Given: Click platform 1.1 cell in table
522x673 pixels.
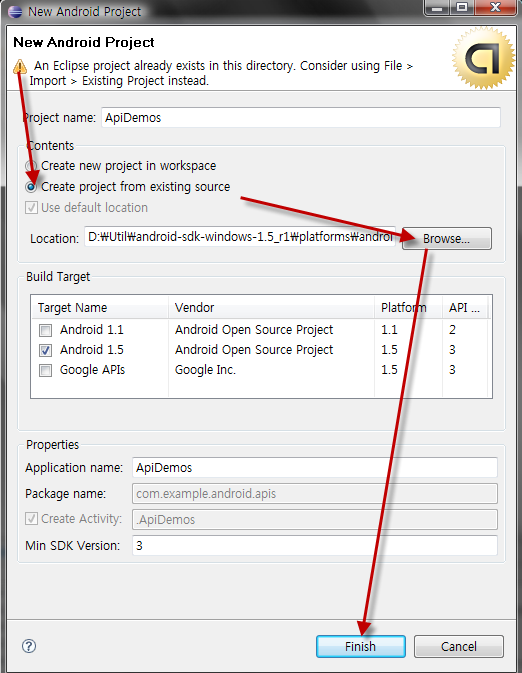Looking at the screenshot, I should 389,330.
